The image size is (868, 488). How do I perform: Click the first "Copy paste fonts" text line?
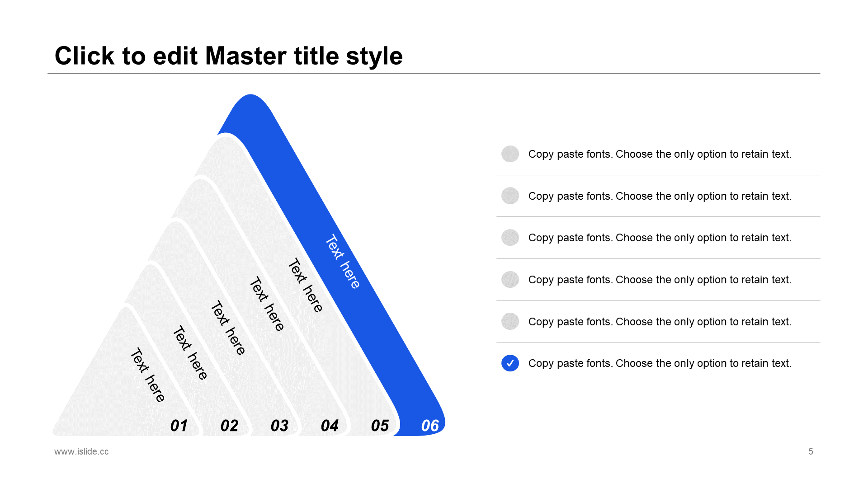[660, 154]
